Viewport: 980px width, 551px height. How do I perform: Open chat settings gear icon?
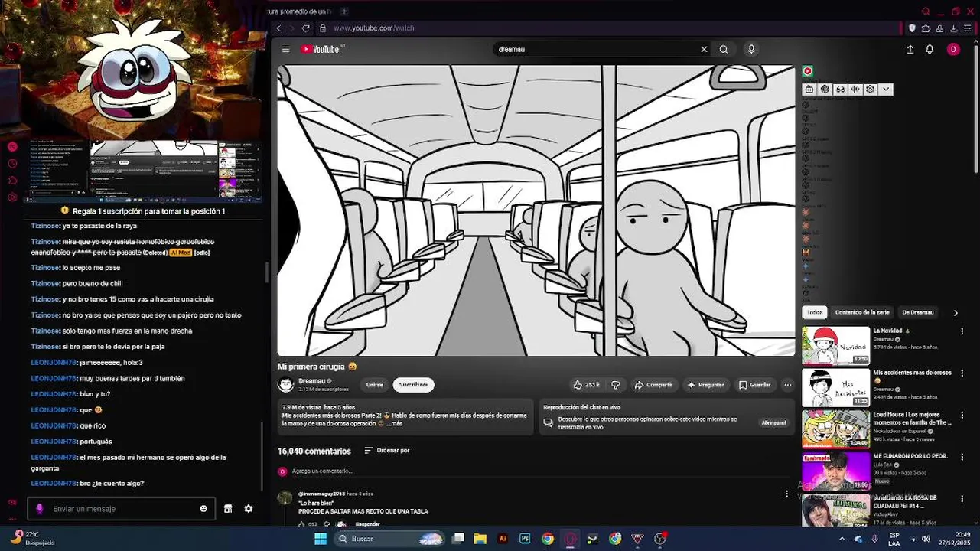coord(249,509)
